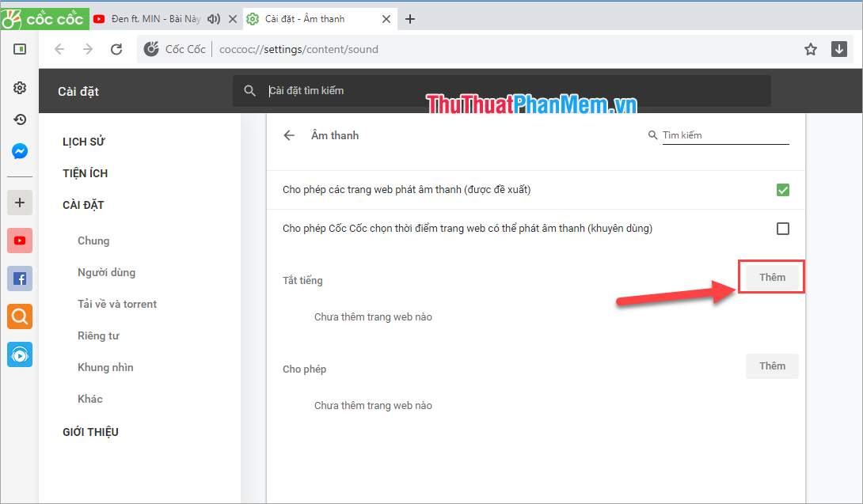Click the Cốc Cốc logo in the address bar
The image size is (863, 504).
click(150, 48)
